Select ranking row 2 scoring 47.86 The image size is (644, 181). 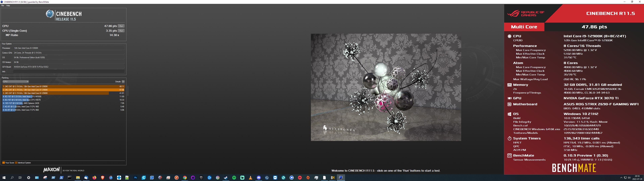coord(63,90)
